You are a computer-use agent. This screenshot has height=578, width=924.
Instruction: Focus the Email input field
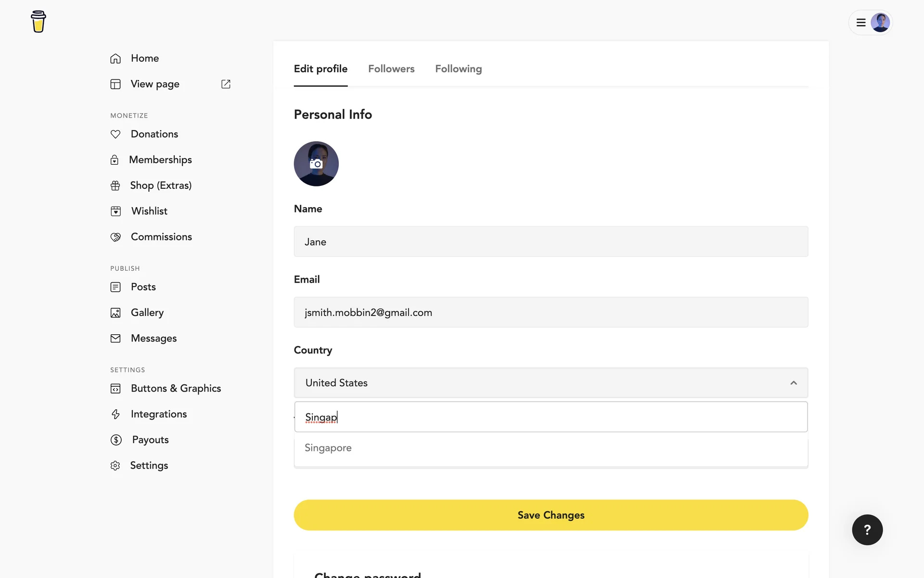pyautogui.click(x=551, y=313)
